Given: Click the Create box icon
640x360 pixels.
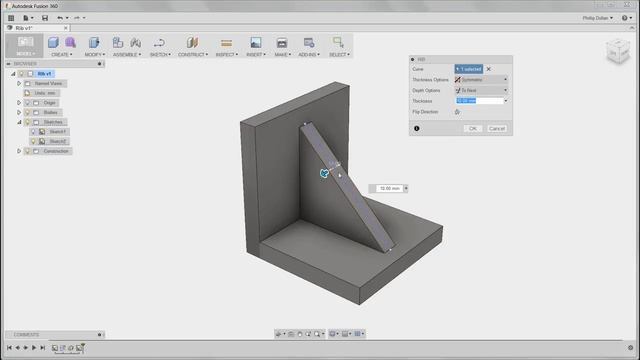Looking at the screenshot, I should [53, 42].
